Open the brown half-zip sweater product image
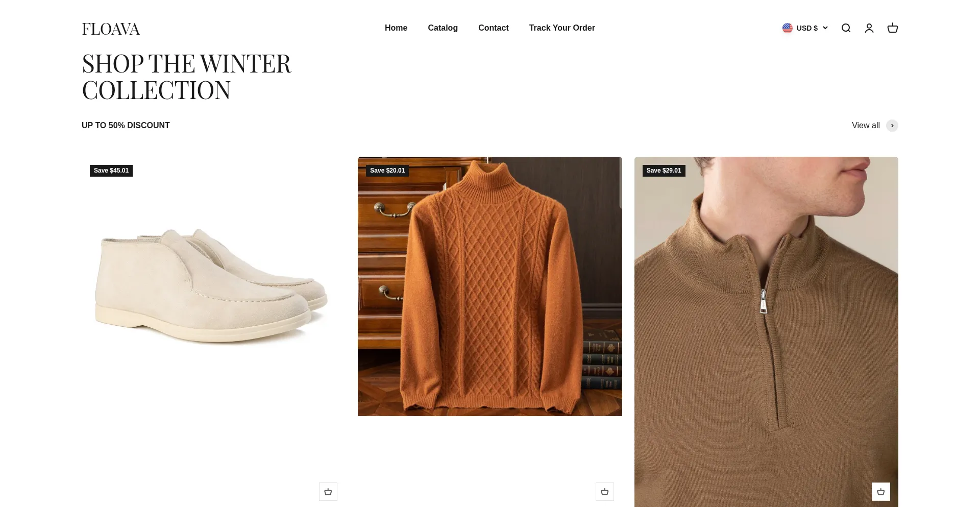 pyautogui.click(x=766, y=332)
